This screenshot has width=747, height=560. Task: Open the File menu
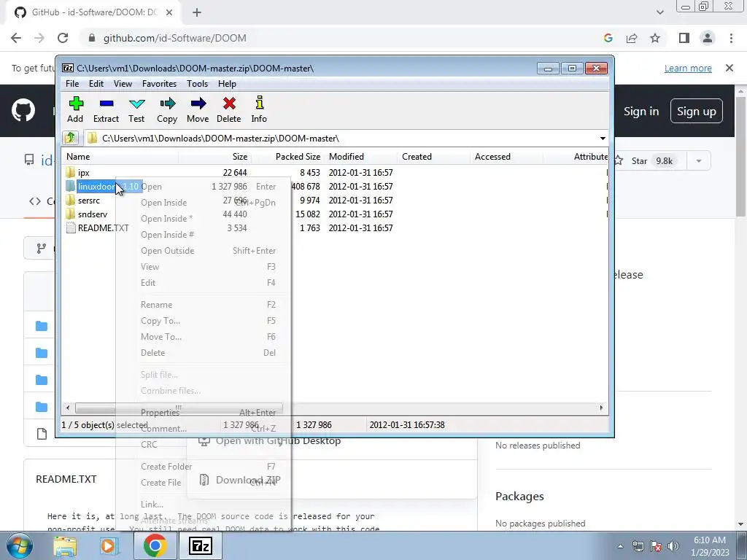coord(72,84)
